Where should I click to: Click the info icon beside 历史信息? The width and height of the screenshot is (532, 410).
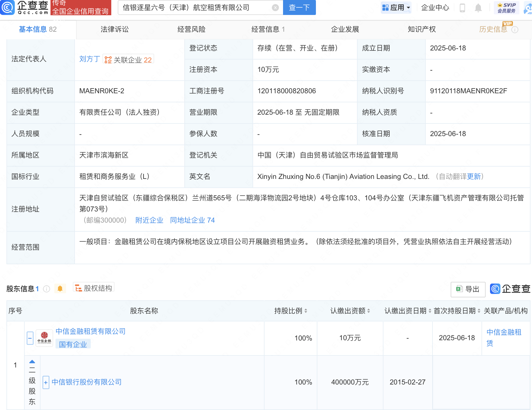[515, 30]
